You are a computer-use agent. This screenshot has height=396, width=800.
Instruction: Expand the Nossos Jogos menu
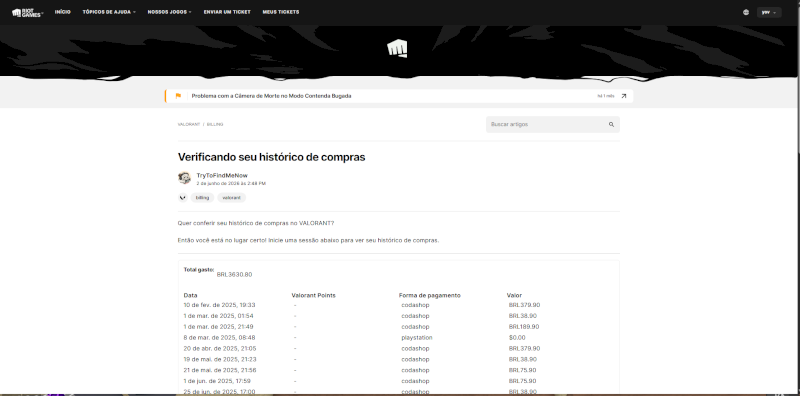pos(169,12)
